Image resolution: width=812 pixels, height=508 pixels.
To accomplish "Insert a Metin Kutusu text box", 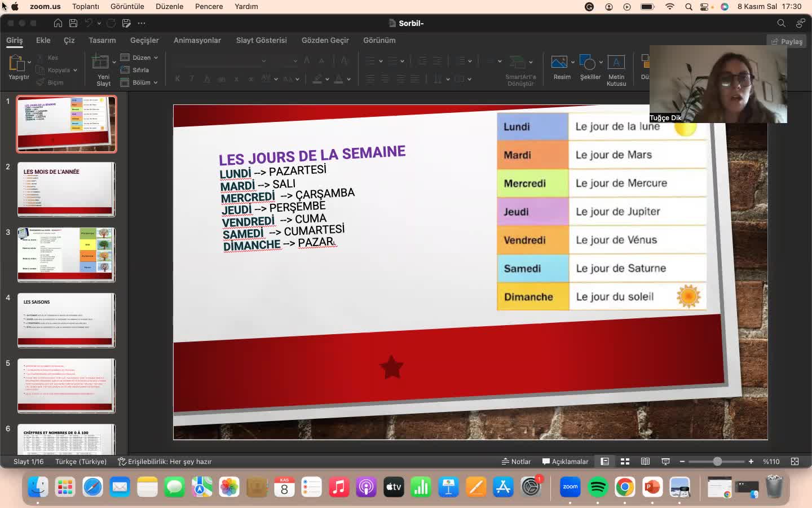I will [616, 62].
